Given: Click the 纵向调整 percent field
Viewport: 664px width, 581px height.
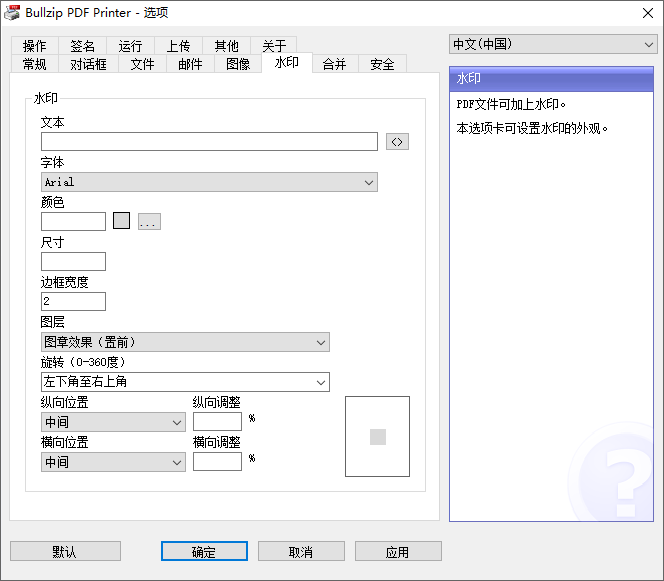Looking at the screenshot, I should (217, 422).
